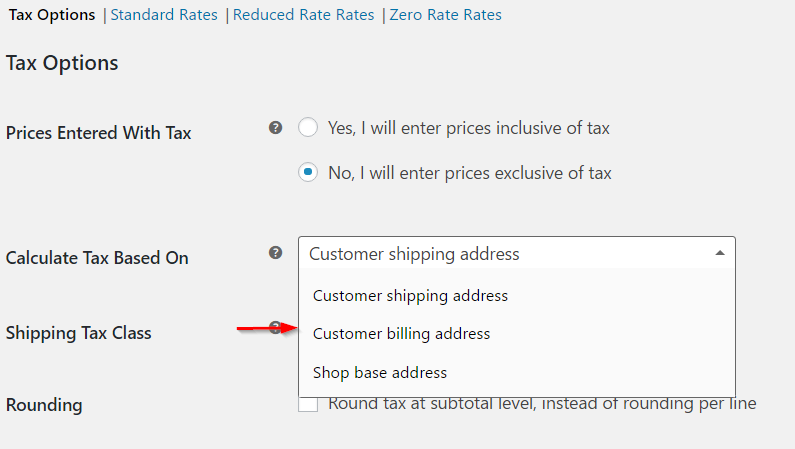Click the Prices Entered With Tax help icon

coord(276,128)
